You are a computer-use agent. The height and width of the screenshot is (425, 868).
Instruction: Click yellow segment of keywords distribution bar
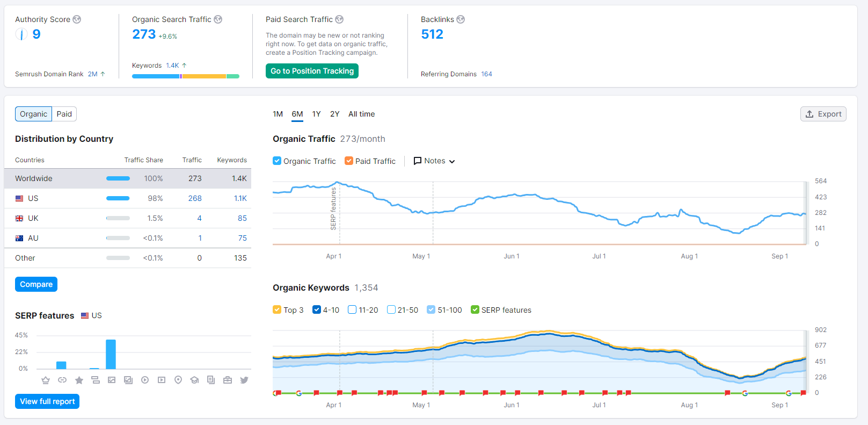[205, 76]
